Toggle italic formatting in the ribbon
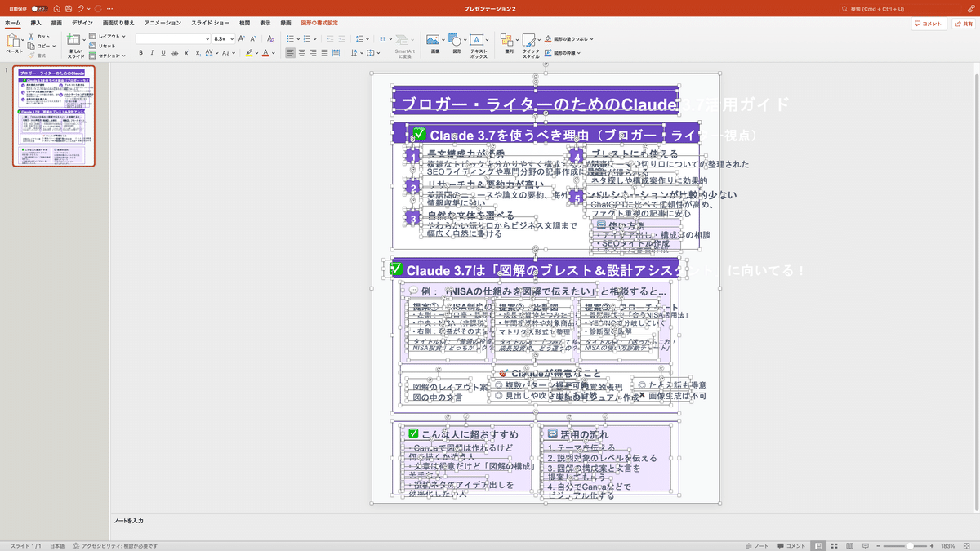The width and height of the screenshot is (980, 551). point(152,52)
